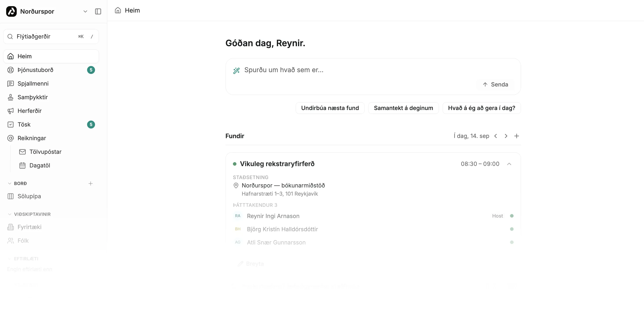Click the Tösk badge showing 5
The height and width of the screenshot is (334, 644).
click(x=91, y=125)
